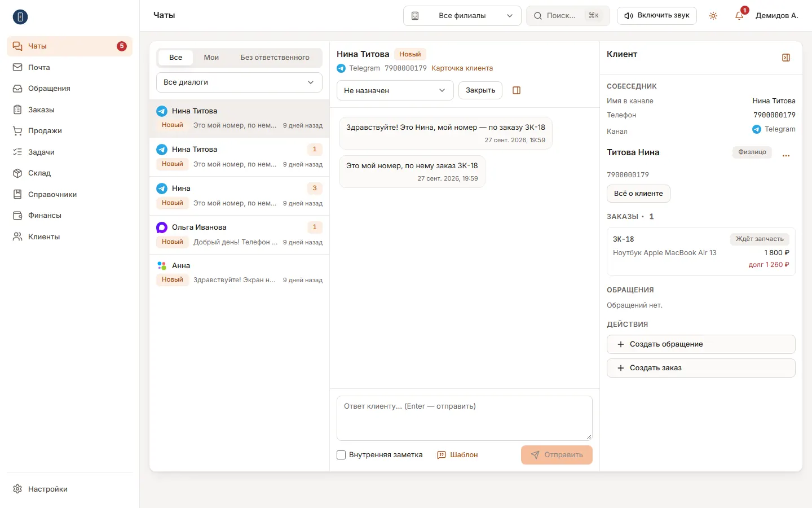Open Заказы section
Image resolution: width=812 pixels, height=508 pixels.
[x=69, y=110]
